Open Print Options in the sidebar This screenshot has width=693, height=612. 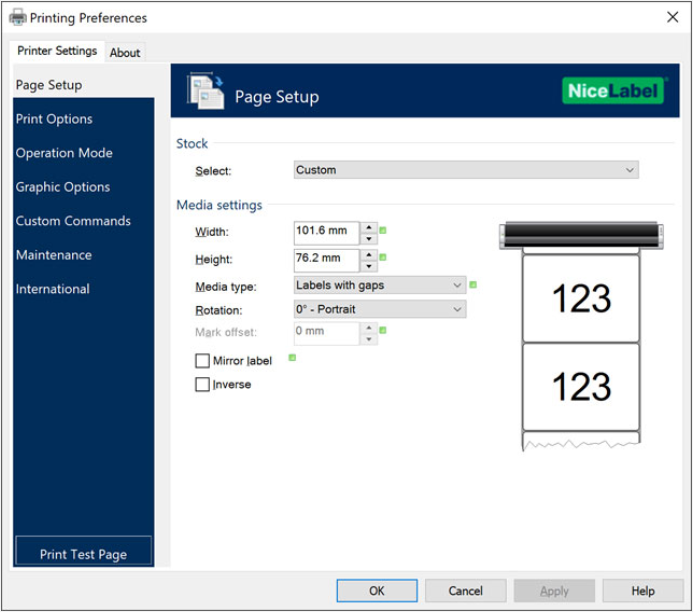coord(54,119)
